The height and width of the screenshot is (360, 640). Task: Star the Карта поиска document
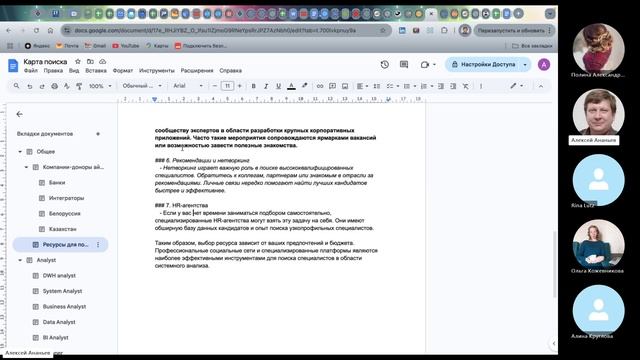[78, 61]
